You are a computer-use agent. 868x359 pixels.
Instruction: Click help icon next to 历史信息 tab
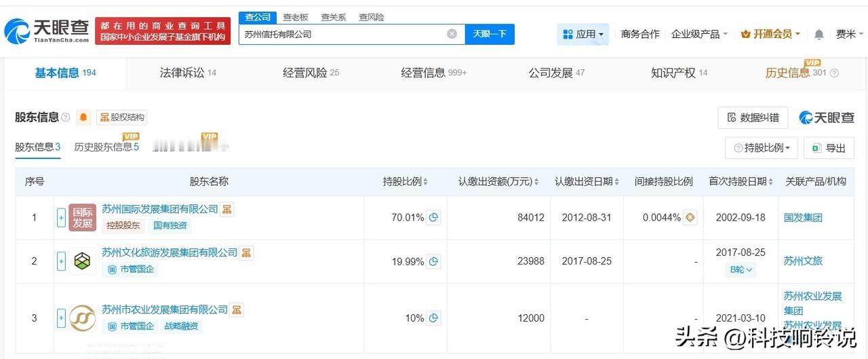tap(835, 73)
